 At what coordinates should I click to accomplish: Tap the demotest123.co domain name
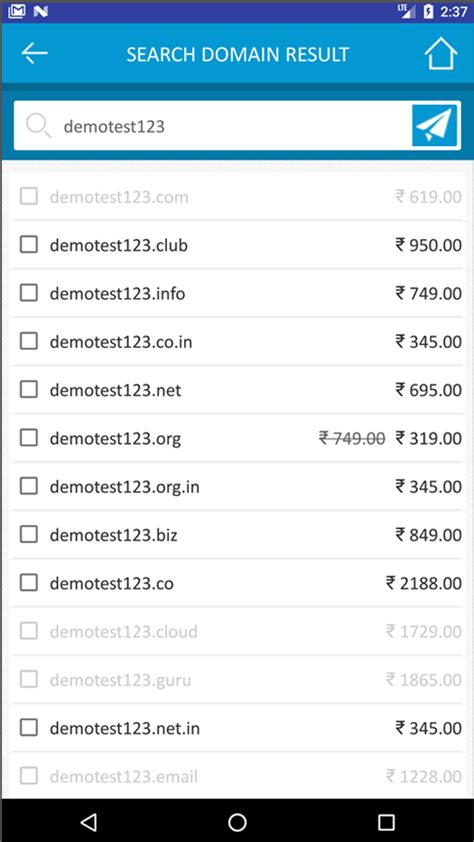(x=112, y=583)
